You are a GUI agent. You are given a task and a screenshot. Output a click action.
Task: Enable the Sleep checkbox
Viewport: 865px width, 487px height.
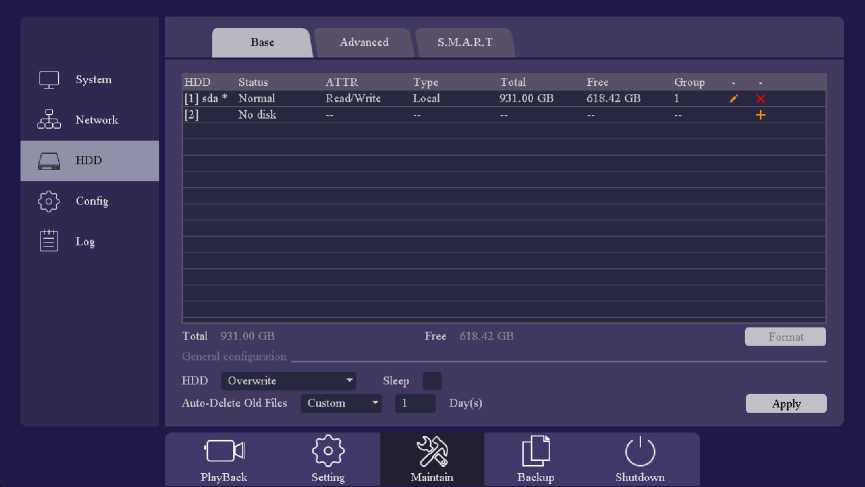point(432,381)
